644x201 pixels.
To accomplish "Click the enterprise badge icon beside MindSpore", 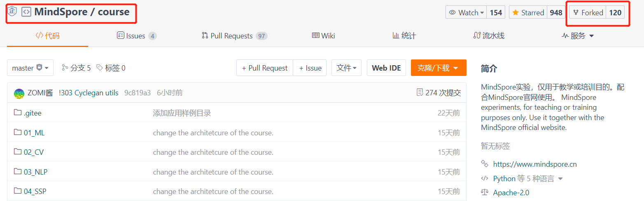I will (12, 12).
